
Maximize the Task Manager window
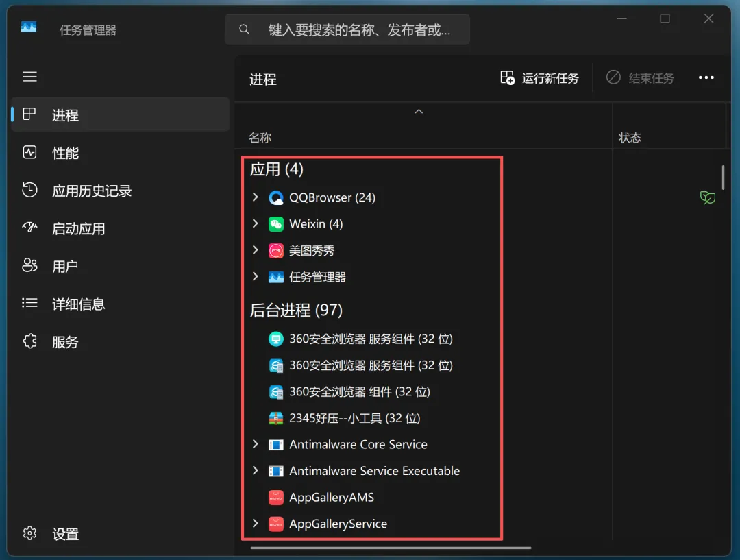click(665, 19)
